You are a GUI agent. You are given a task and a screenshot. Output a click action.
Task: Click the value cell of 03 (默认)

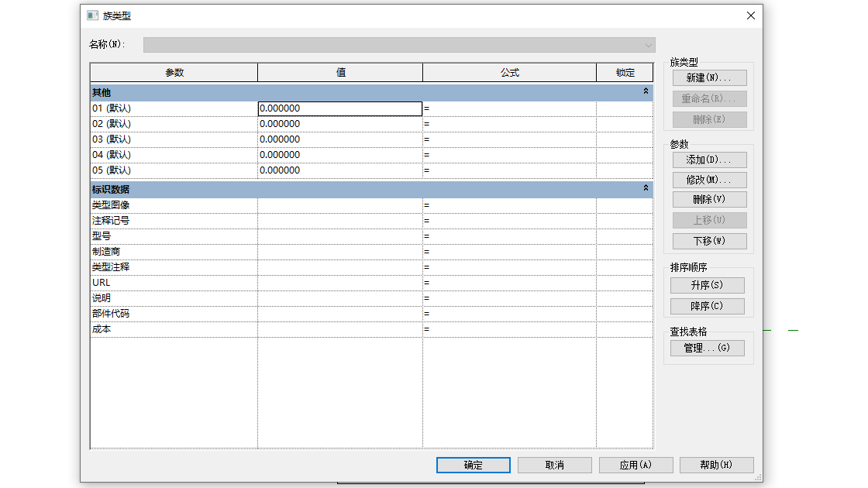point(340,139)
